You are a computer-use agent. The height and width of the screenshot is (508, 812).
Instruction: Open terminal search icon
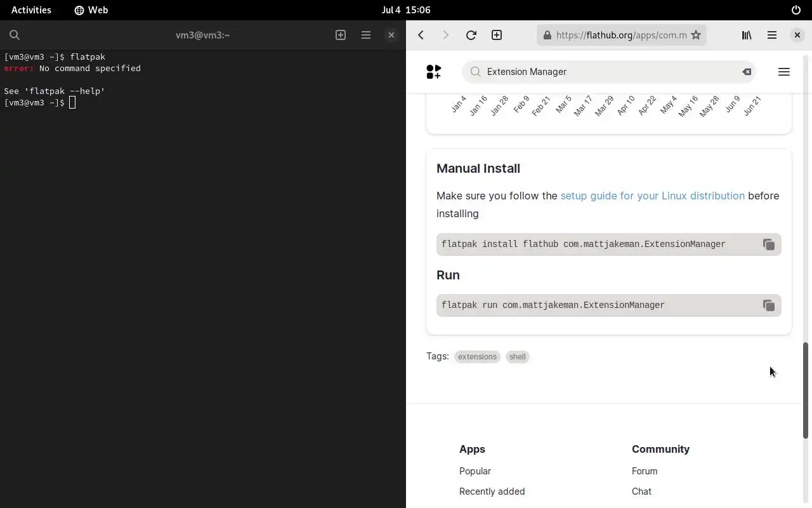pos(15,35)
